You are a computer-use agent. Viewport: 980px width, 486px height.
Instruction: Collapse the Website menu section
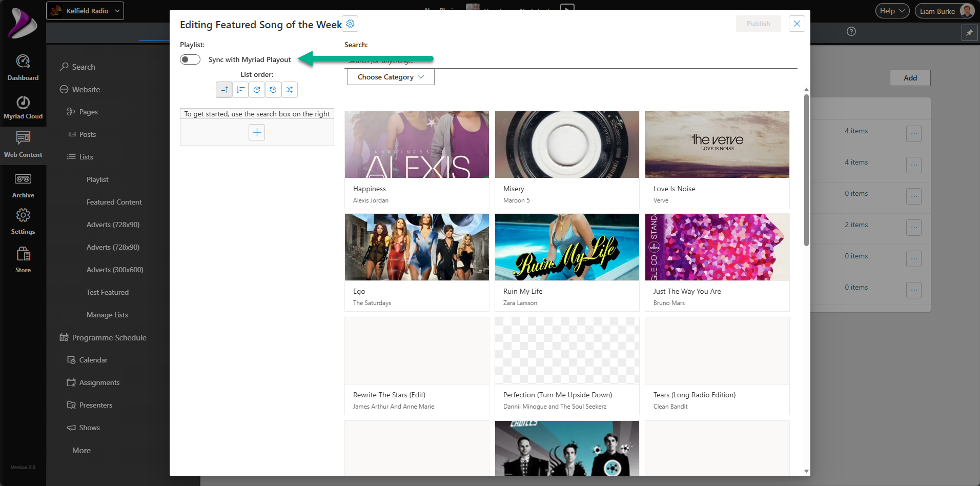(x=79, y=89)
